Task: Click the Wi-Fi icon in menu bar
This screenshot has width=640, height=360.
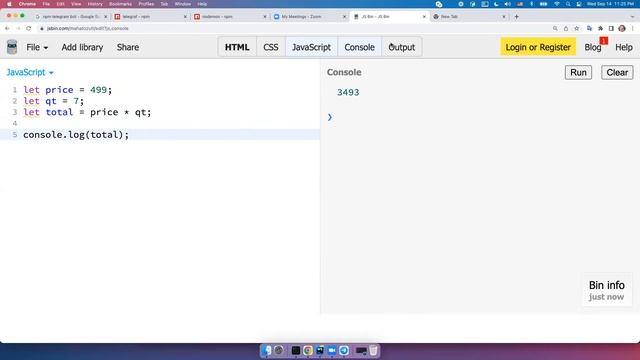Action: 557,4
